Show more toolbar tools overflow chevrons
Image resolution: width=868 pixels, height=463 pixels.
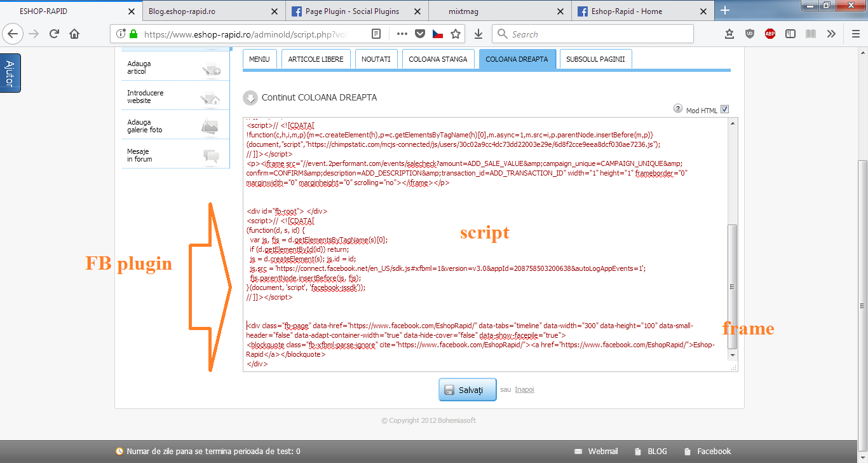[831, 34]
